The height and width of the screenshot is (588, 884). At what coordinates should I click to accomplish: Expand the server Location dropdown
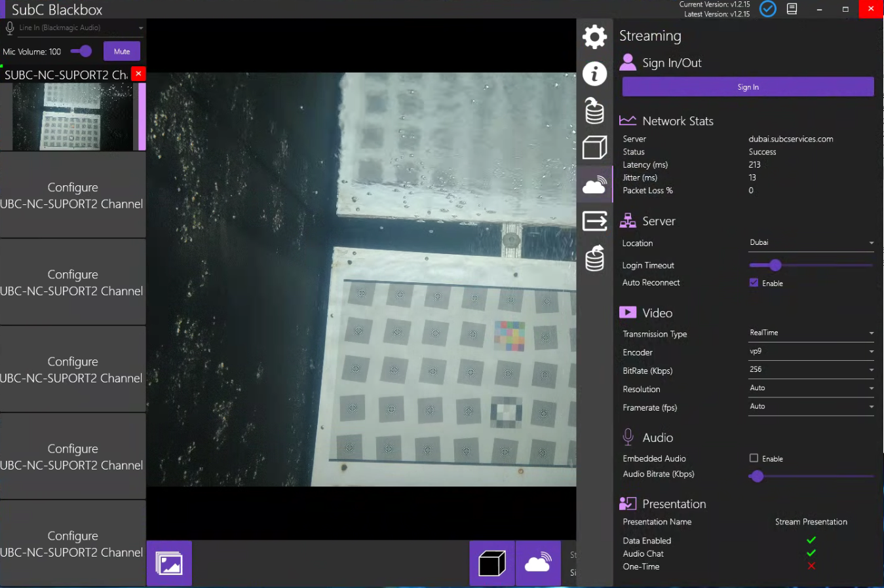[811, 243]
